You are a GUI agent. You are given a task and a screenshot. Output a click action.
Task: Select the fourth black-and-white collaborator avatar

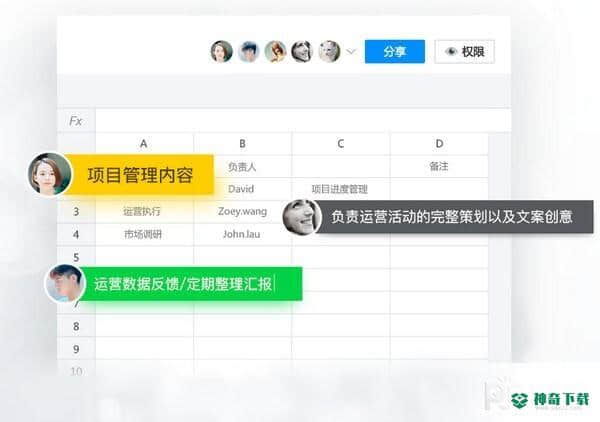(302, 51)
